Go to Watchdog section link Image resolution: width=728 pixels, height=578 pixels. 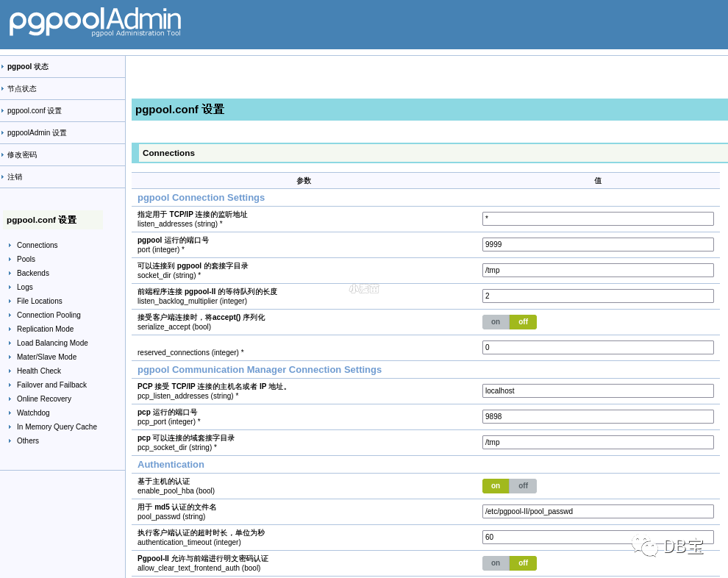point(33,413)
